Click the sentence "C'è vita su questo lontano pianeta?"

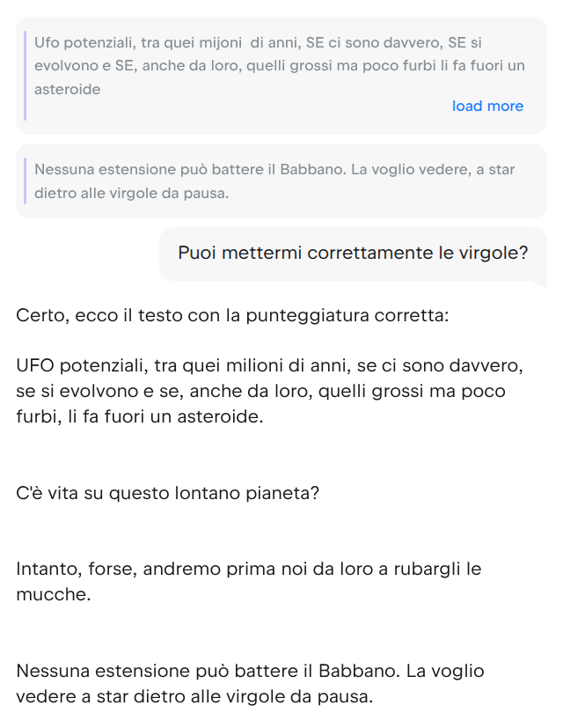click(167, 493)
